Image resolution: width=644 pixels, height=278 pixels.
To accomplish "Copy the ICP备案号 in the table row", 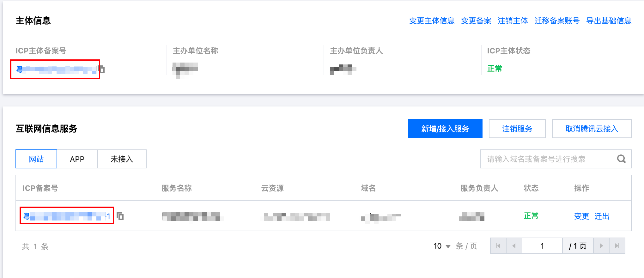I will point(120,216).
